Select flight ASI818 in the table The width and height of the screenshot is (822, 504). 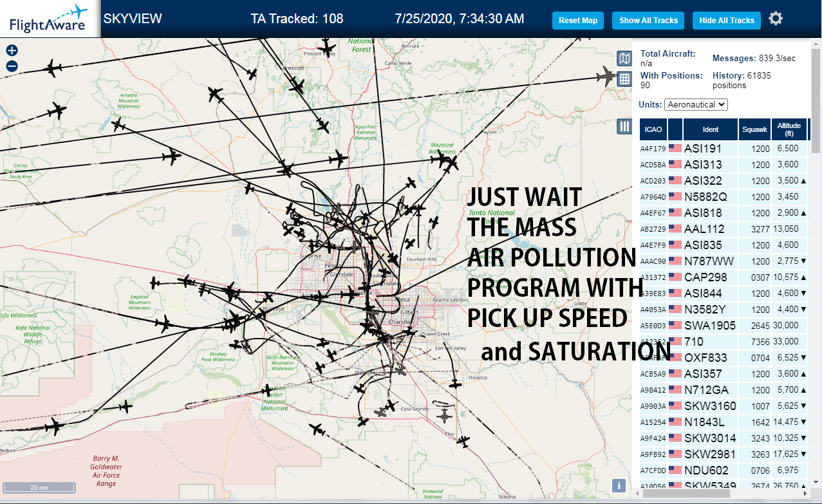pyautogui.click(x=703, y=213)
